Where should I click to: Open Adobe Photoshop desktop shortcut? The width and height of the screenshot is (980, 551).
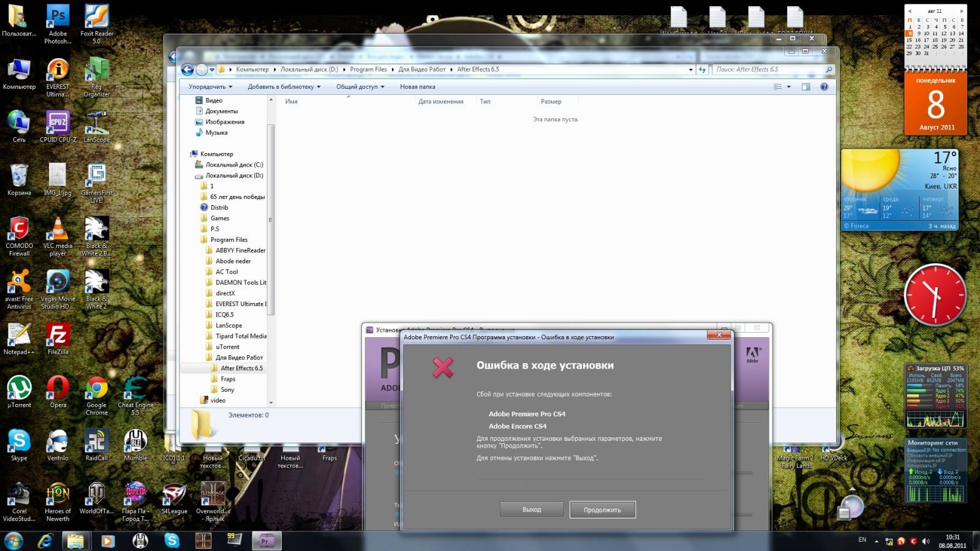click(x=58, y=24)
